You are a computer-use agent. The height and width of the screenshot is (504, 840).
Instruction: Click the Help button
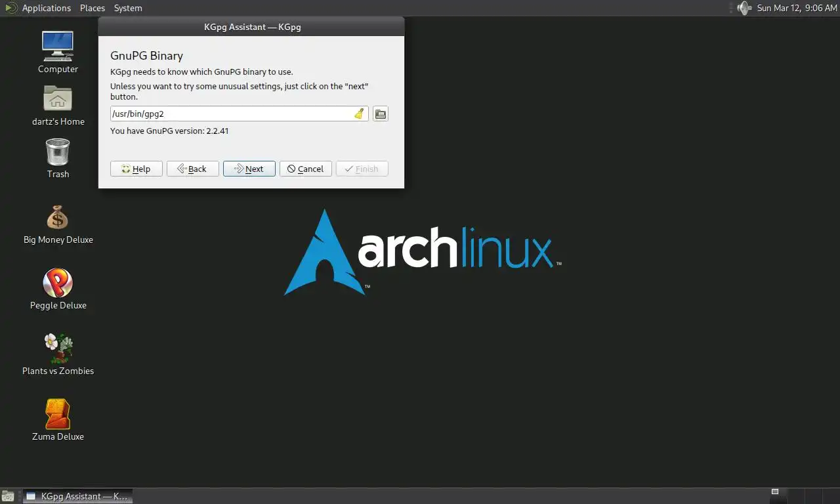point(136,169)
